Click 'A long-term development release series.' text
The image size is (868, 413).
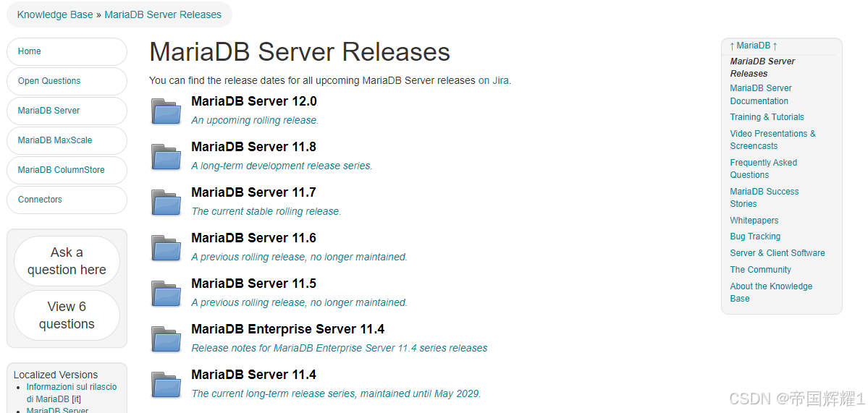282,166
